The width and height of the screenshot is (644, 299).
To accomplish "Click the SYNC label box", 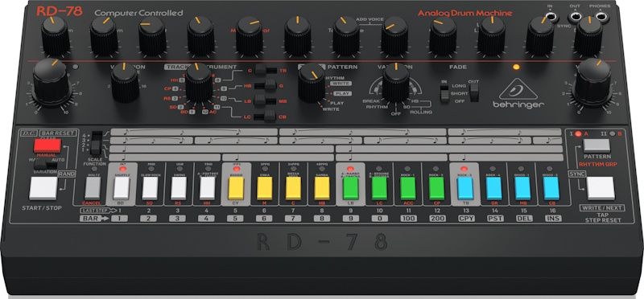I will pyautogui.click(x=576, y=174).
